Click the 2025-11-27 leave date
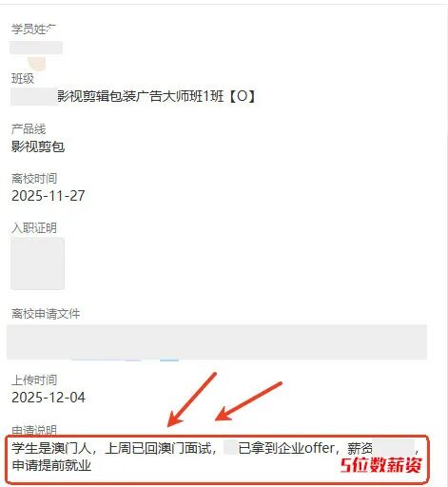The height and width of the screenshot is (487, 448). click(49, 196)
